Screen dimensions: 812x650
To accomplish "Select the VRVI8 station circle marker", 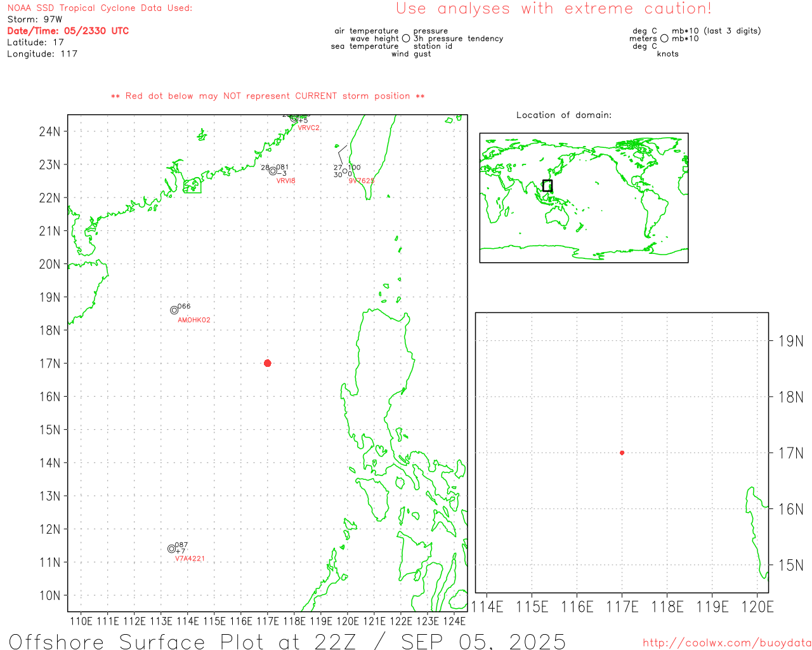I will point(273,171).
